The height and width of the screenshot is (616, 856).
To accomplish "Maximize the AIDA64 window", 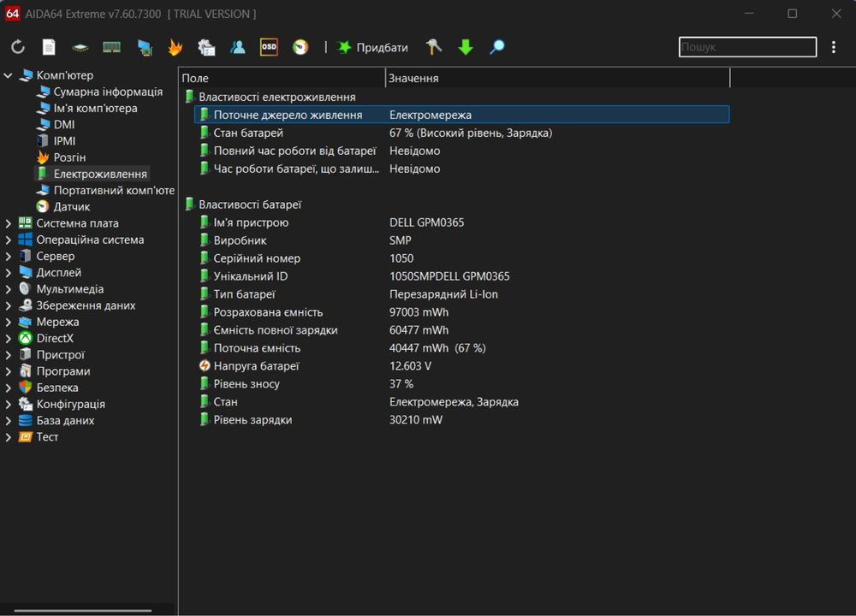I will (792, 14).
